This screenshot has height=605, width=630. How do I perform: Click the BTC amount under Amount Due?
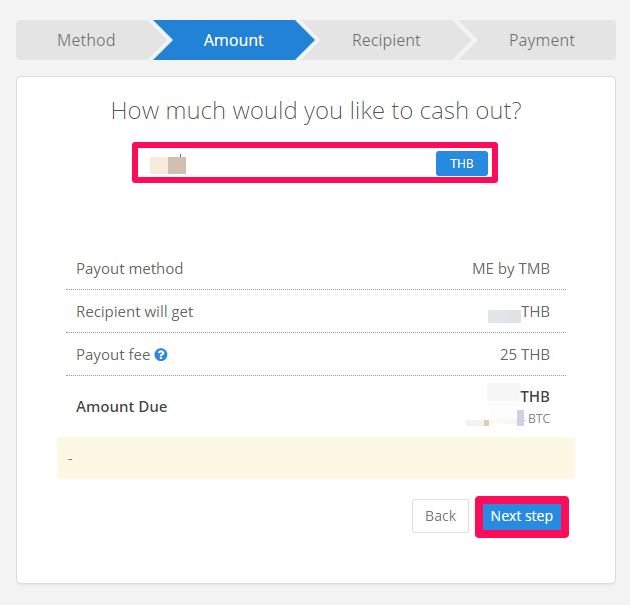(x=508, y=419)
